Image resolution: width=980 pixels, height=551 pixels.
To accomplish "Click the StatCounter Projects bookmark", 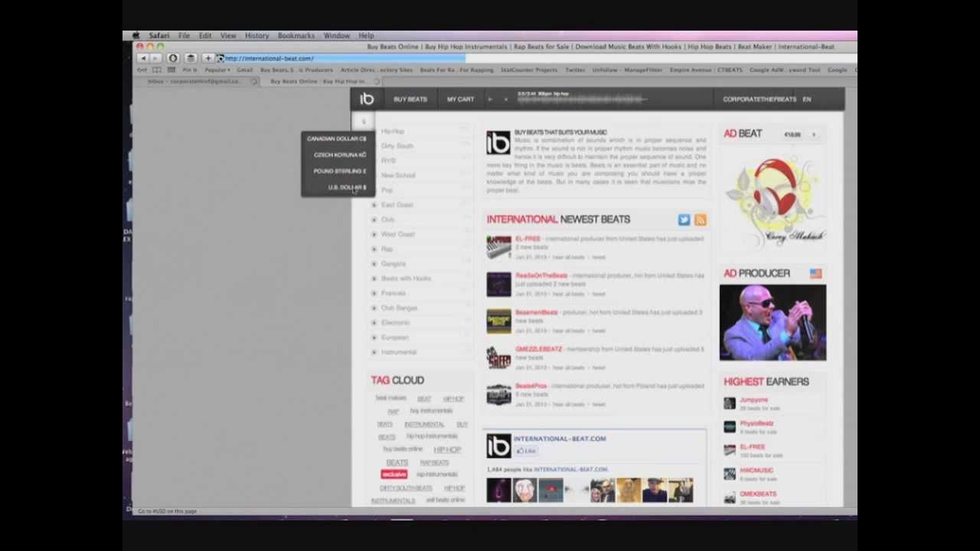I will (529, 70).
